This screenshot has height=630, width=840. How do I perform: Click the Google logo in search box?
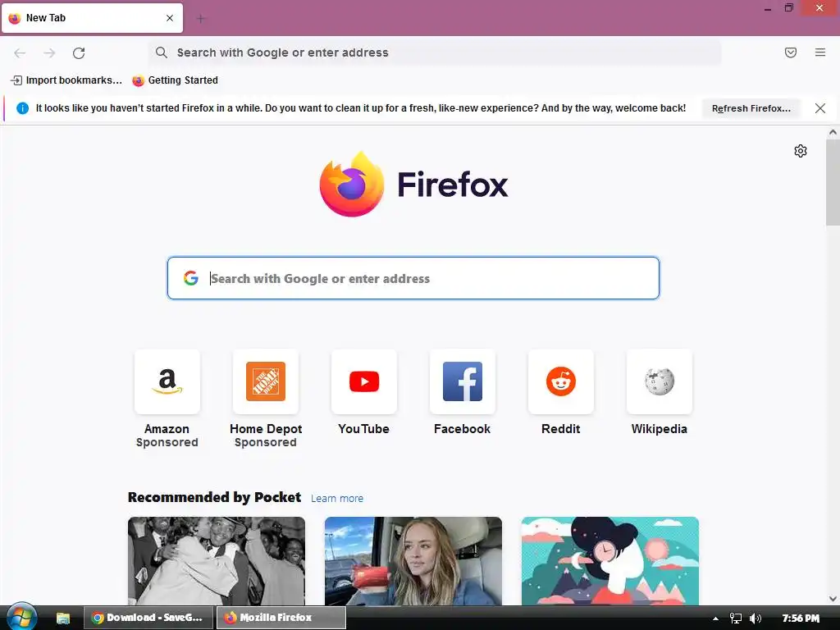tap(190, 278)
